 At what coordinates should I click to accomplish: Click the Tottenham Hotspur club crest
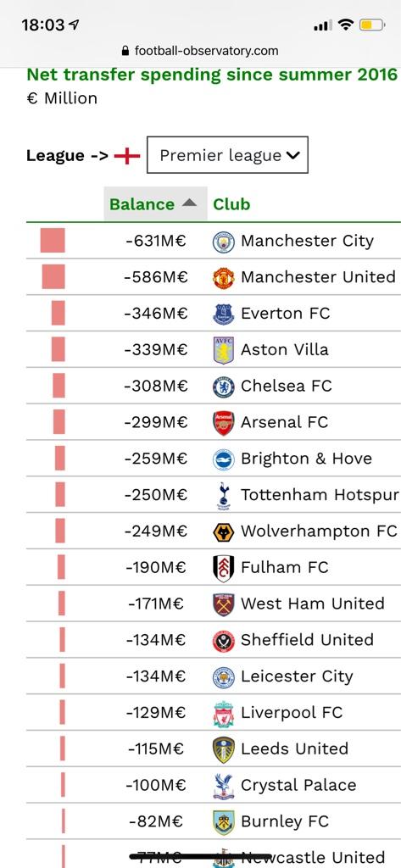pos(223,496)
